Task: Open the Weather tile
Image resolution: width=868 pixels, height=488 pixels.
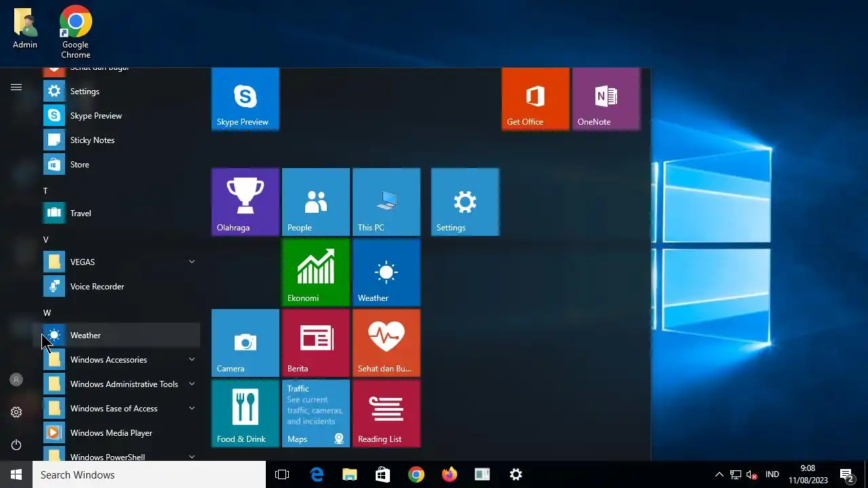Action: coord(387,272)
